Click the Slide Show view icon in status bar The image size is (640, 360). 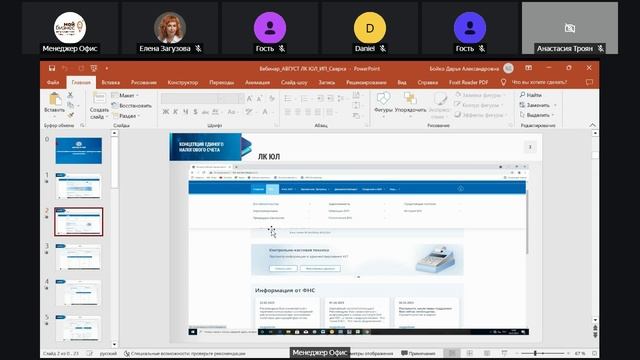(504, 353)
